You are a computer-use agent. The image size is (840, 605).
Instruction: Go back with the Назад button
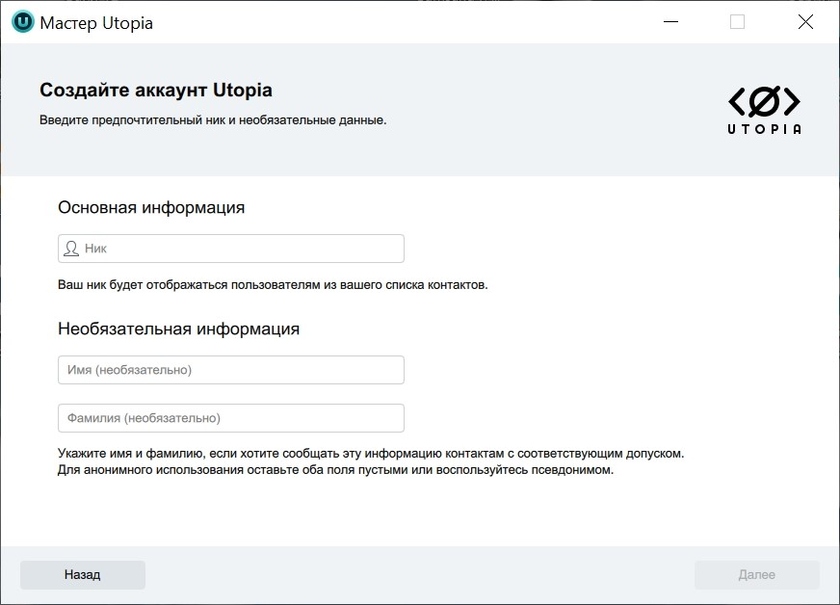click(x=82, y=575)
